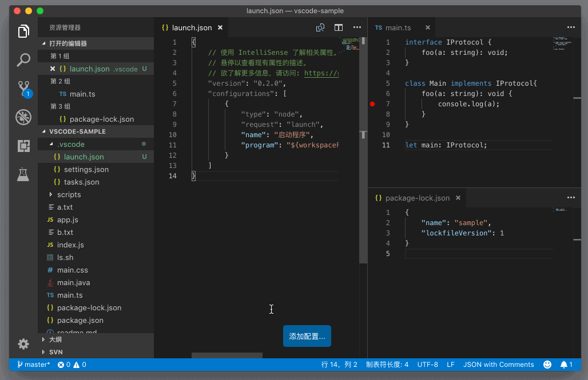This screenshot has height=380, width=588.
Task: Open the Extensions view icon
Action: [x=23, y=146]
